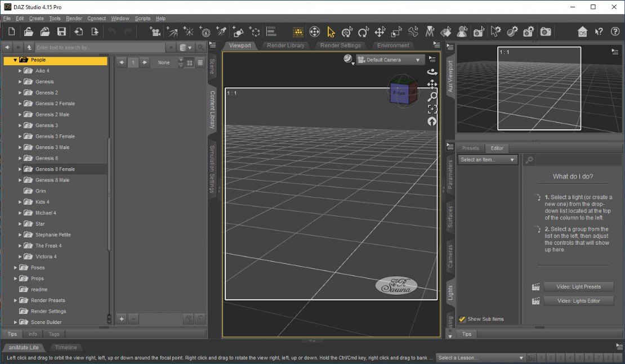Click the Import file icon
The height and width of the screenshot is (364, 625).
coord(78,32)
